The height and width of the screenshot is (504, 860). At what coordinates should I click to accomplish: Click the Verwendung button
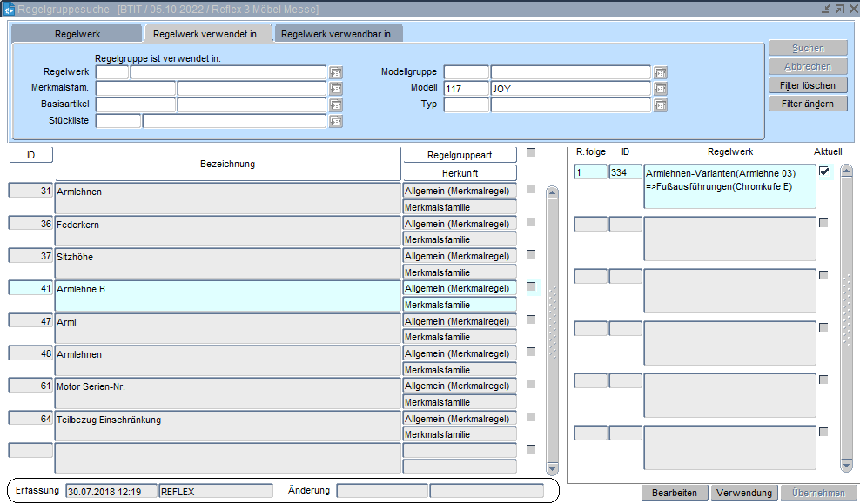click(744, 493)
